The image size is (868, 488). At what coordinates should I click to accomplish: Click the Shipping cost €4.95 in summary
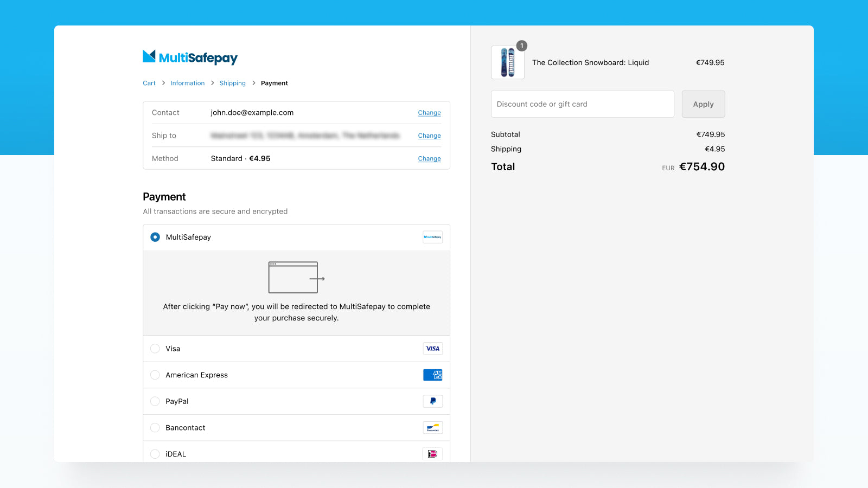pyautogui.click(x=715, y=149)
